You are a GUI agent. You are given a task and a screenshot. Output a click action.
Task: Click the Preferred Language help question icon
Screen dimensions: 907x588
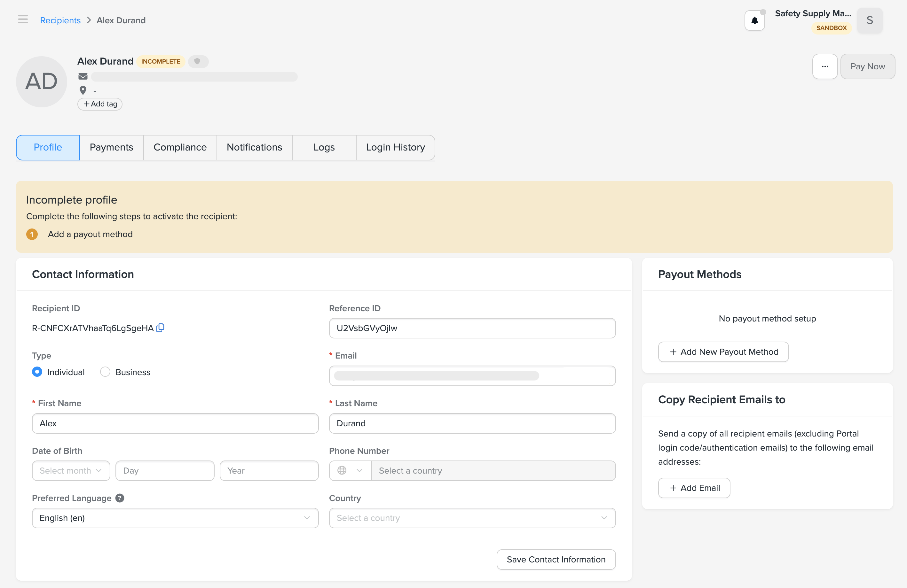[x=120, y=498]
